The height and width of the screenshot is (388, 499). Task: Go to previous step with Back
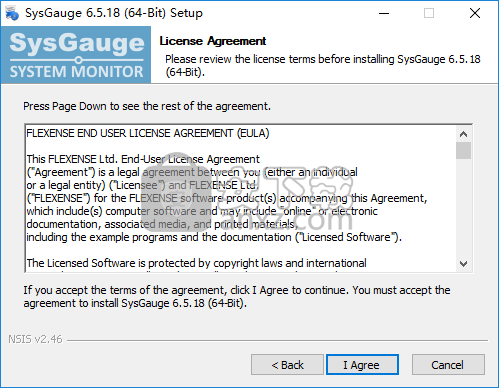(x=287, y=365)
